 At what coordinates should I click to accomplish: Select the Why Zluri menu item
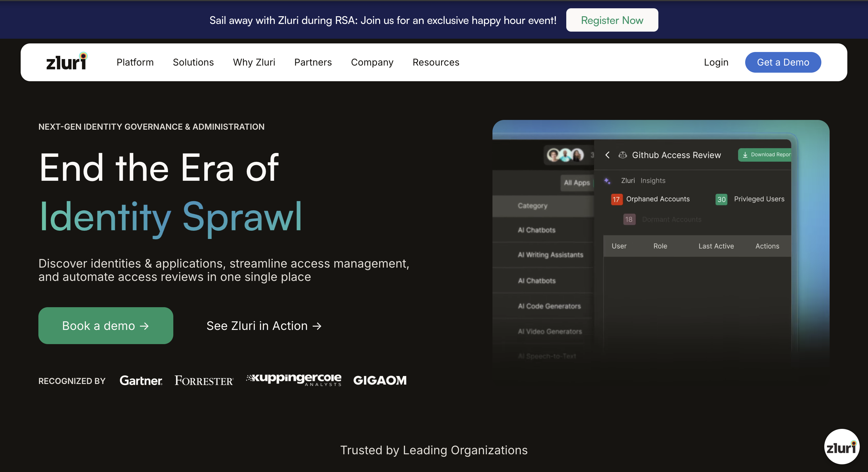coord(254,62)
